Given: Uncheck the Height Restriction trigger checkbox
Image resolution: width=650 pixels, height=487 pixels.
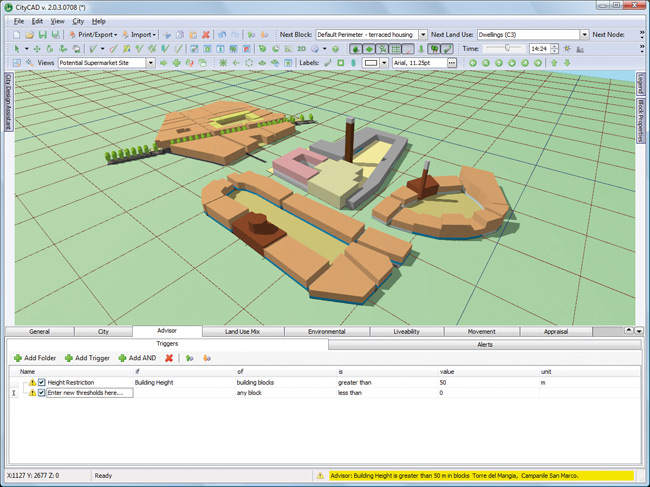Looking at the screenshot, I should click(41, 382).
